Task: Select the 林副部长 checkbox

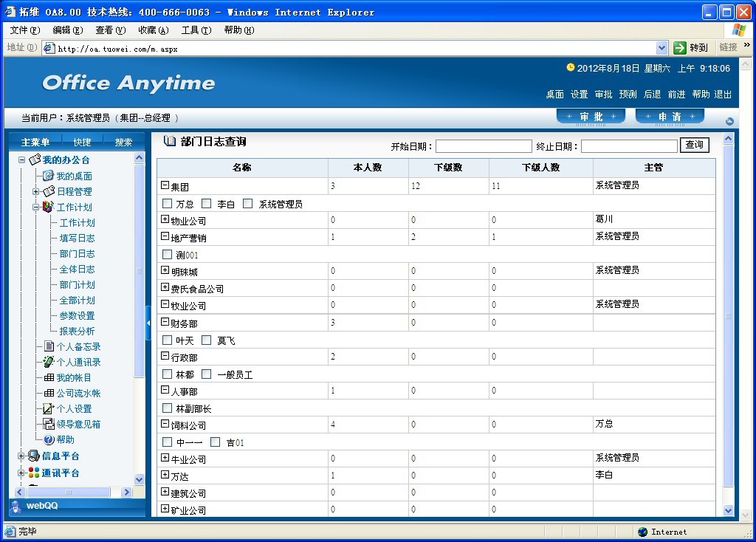Action: (167, 408)
